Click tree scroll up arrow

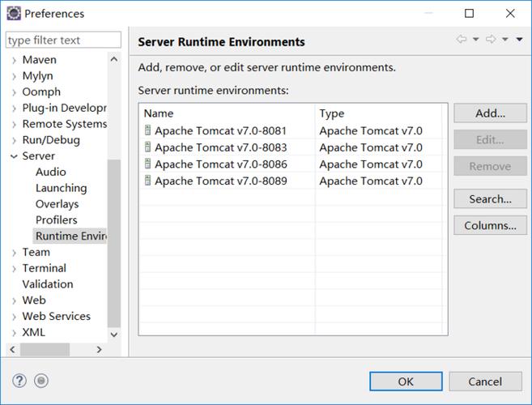pos(114,60)
